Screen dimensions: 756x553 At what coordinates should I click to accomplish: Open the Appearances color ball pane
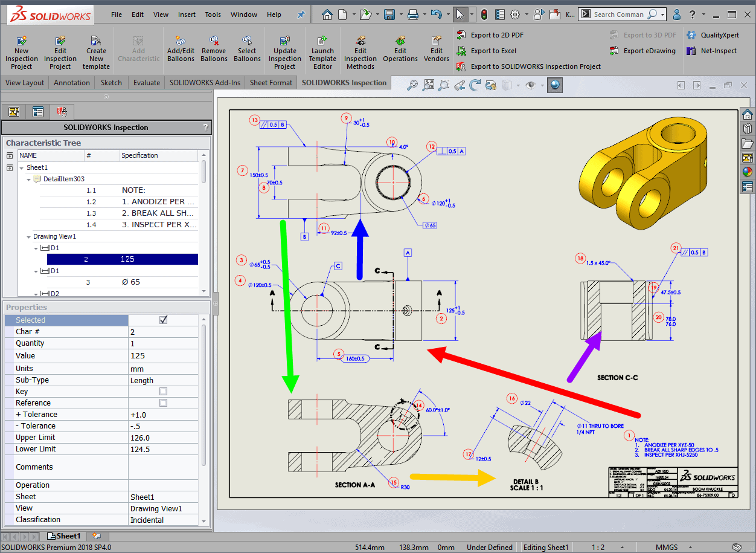748,172
